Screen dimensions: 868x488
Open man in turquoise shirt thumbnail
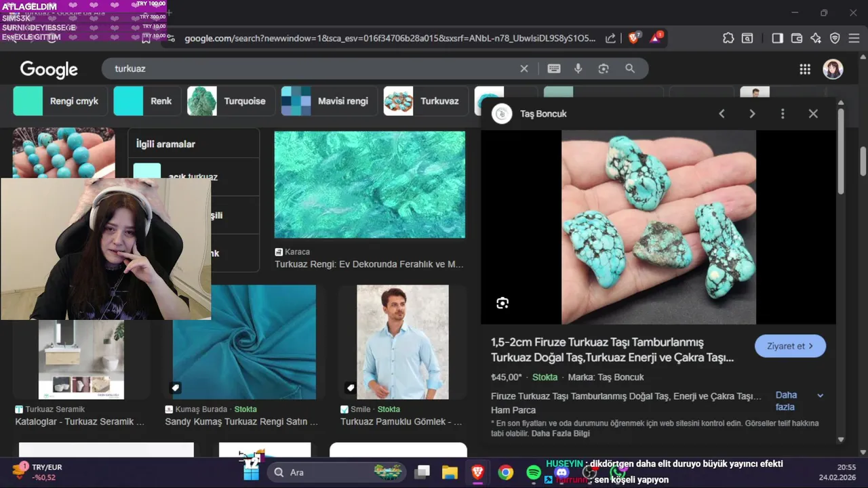(x=403, y=342)
